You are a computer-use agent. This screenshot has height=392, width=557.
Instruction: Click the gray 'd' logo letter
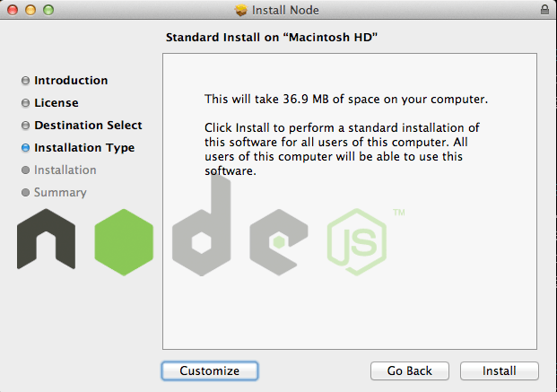(x=202, y=225)
